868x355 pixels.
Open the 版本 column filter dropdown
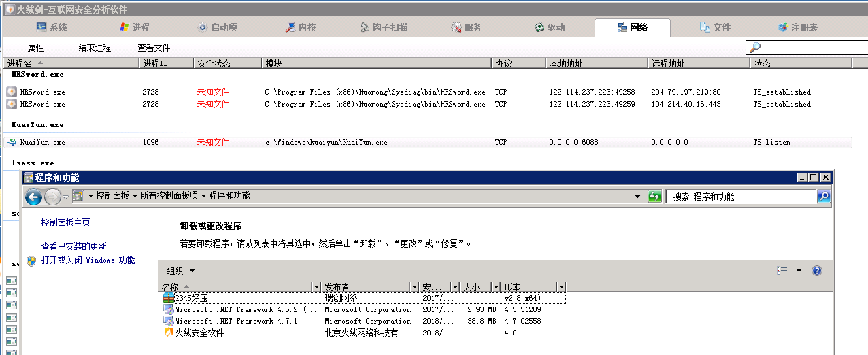(x=561, y=287)
